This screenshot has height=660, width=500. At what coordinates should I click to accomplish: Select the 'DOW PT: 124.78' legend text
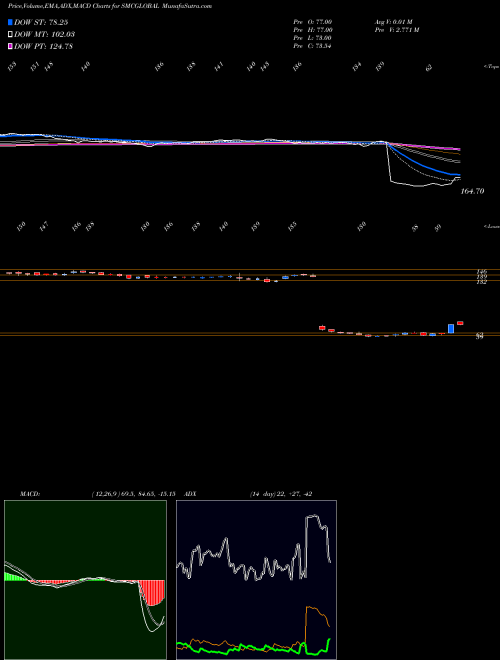pyautogui.click(x=43, y=46)
